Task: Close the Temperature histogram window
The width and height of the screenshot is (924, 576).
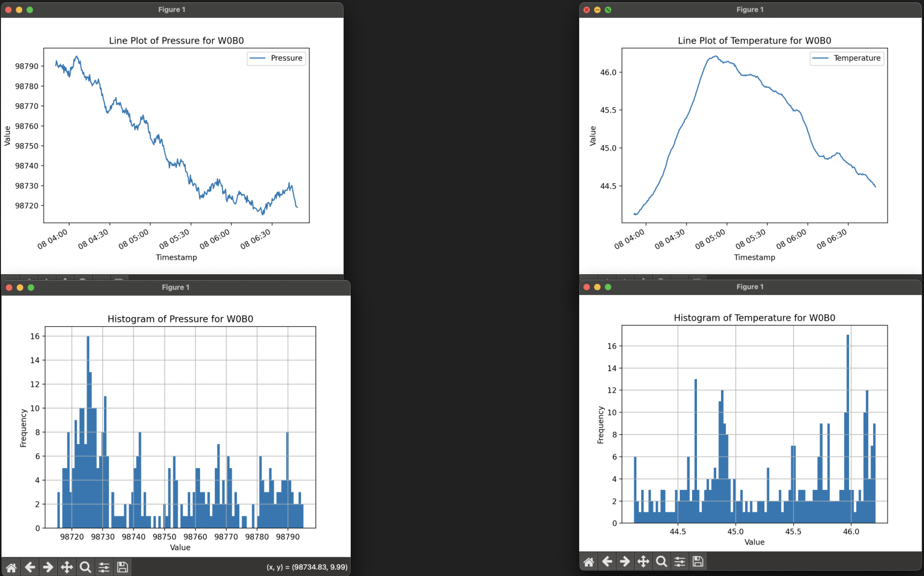Action: pos(587,287)
